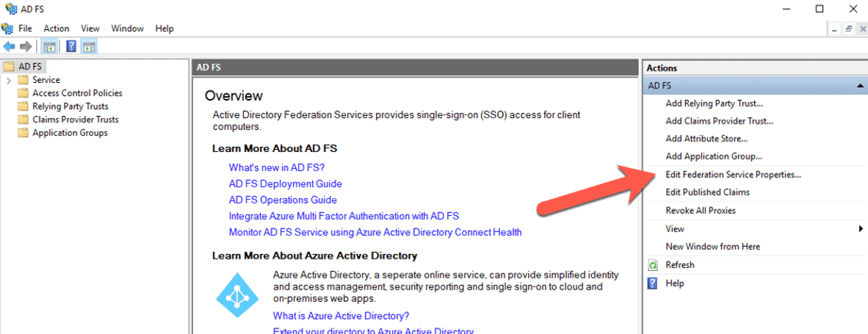Click Revoke All Proxies action
The image size is (868, 334).
click(x=701, y=211)
